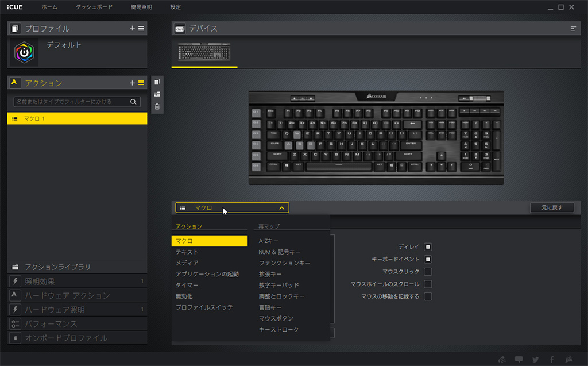Expand the ハードウェア アクション section
The height and width of the screenshot is (366, 588).
77,295
